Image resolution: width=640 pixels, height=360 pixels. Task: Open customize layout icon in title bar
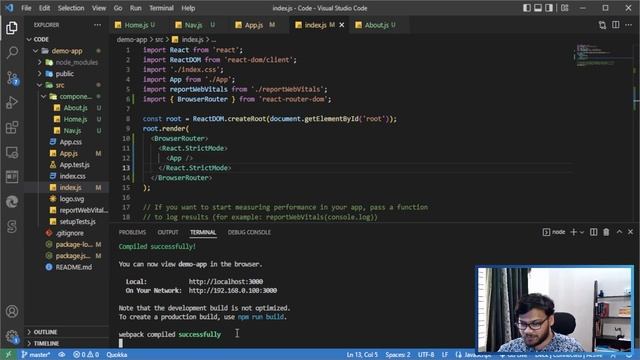[564, 8]
